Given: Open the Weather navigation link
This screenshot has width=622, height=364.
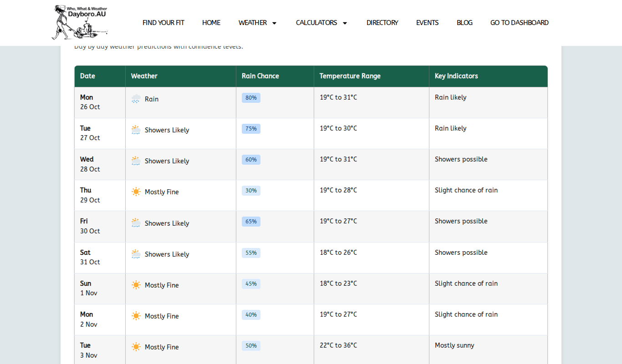Looking at the screenshot, I should click(253, 23).
